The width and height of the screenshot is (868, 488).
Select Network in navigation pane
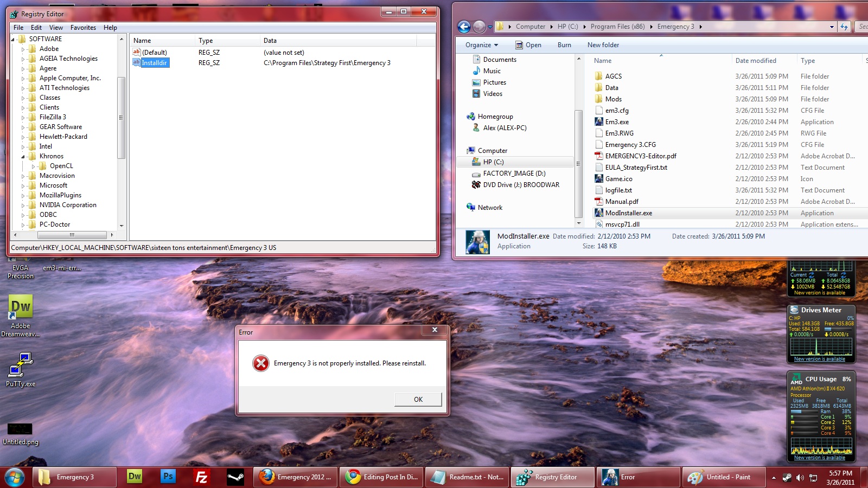tap(484, 208)
